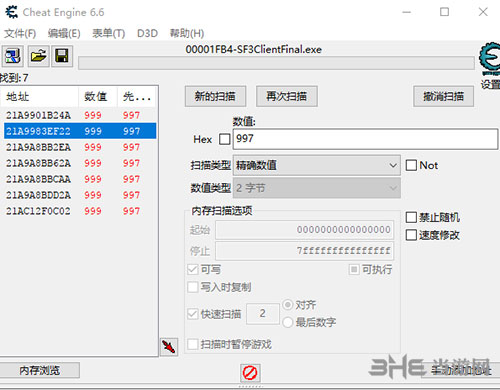Screen dimensions: 500x390
Task: Open the 文件(F) menu
Action: pyautogui.click(x=20, y=33)
